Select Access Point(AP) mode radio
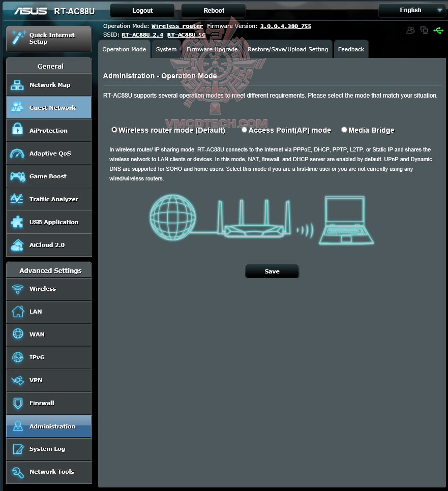This screenshot has height=491, width=448. (x=244, y=130)
